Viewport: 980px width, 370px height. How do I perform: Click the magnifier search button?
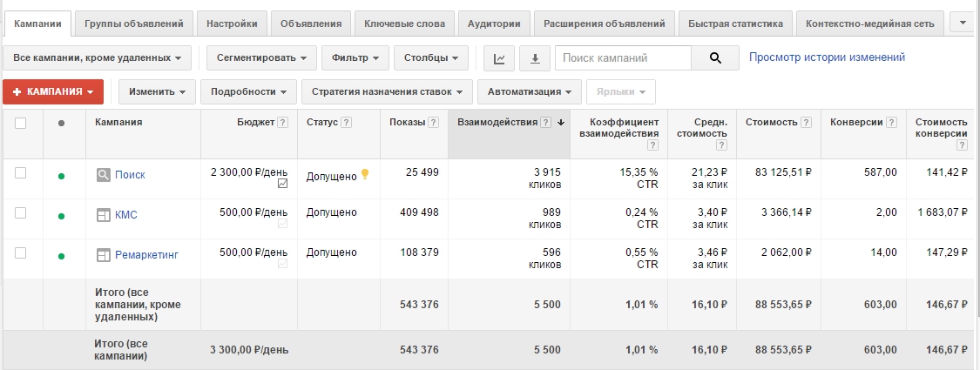pos(715,58)
